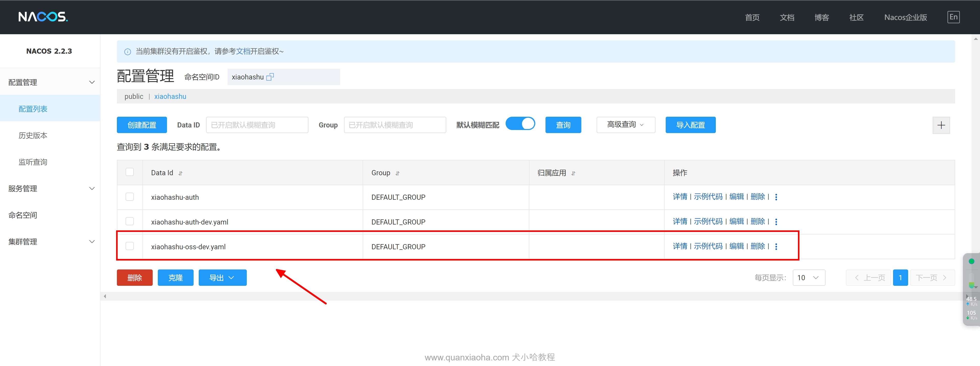Sort table by Group column
980x366 pixels.
[397, 173]
